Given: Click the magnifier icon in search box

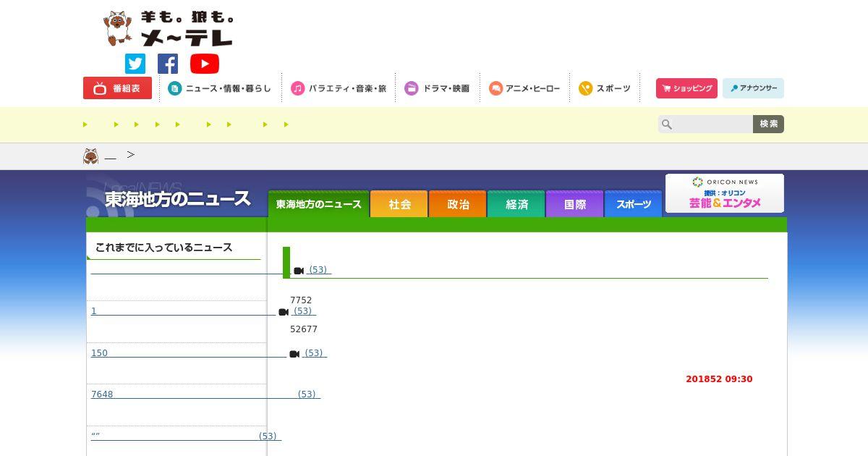Looking at the screenshot, I should click(x=667, y=124).
